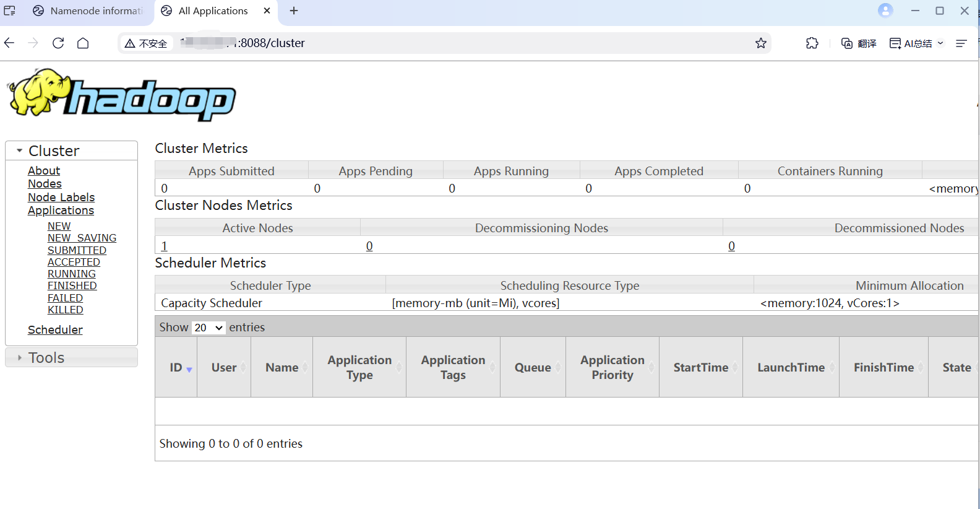Sort the table by ID column
The width and height of the screenshot is (980, 509).
click(176, 367)
